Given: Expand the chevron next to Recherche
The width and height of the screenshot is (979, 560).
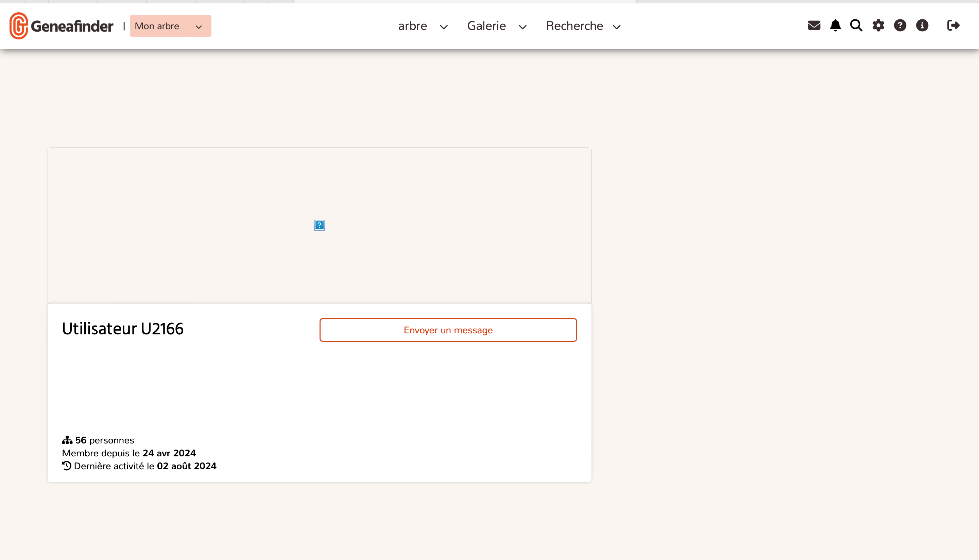Looking at the screenshot, I should point(617,27).
